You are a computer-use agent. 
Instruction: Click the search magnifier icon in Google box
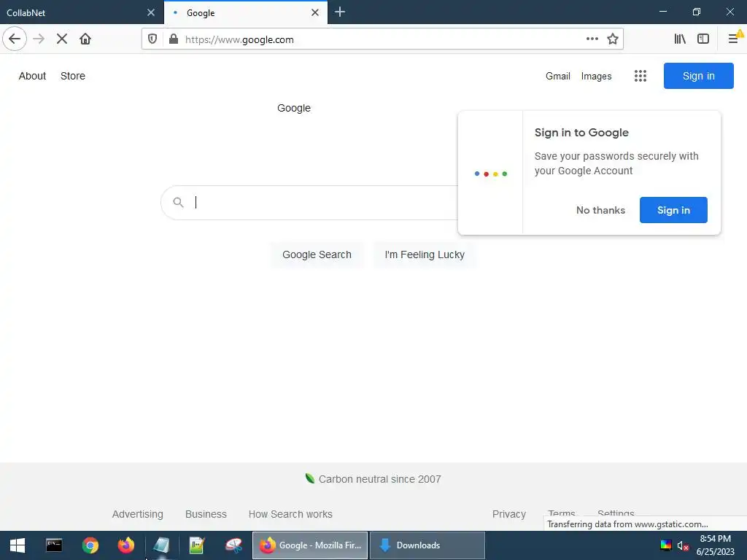point(178,203)
